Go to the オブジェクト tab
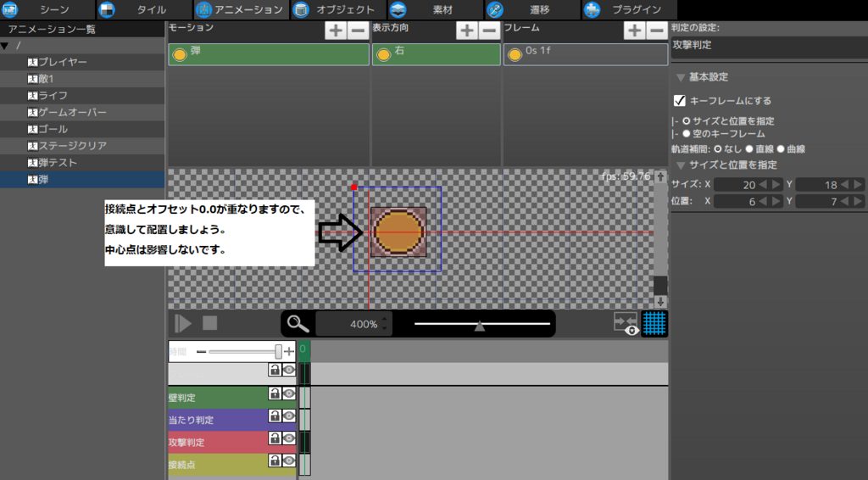The image size is (868, 480). (x=338, y=9)
